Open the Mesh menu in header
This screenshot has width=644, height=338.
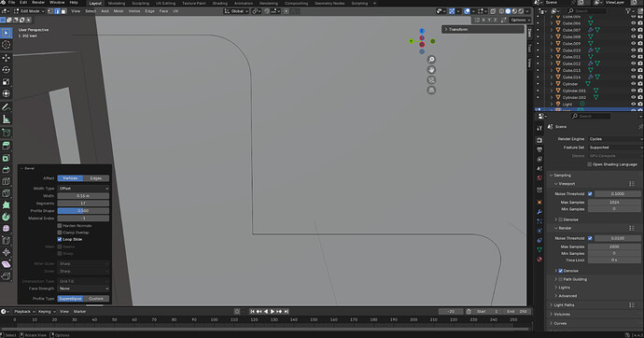click(x=119, y=11)
